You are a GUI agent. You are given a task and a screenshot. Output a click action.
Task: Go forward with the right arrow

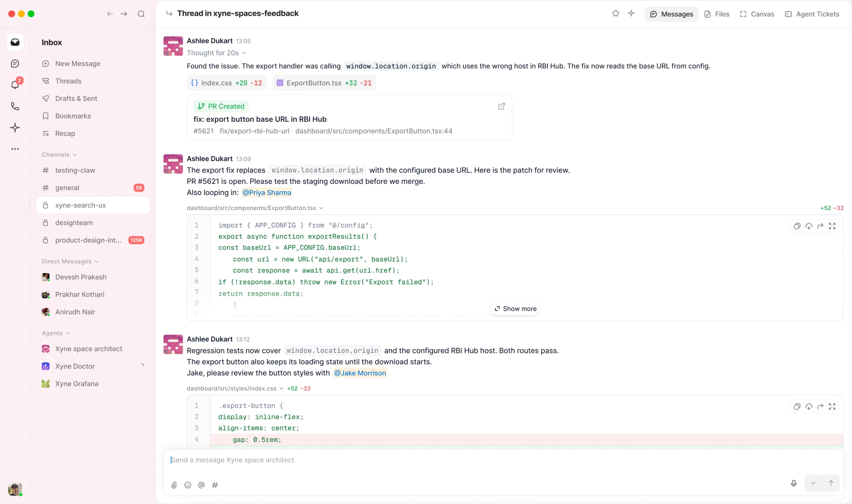pyautogui.click(x=124, y=14)
